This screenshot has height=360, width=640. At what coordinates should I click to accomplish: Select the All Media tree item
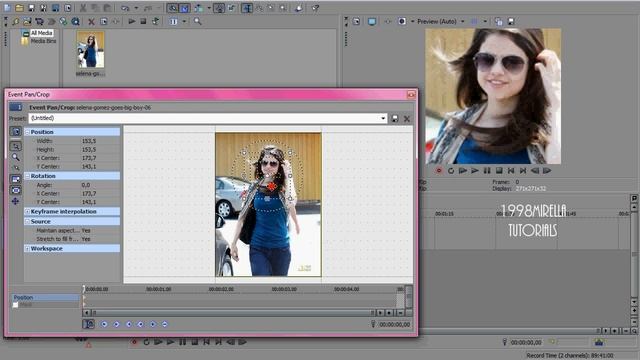41,33
